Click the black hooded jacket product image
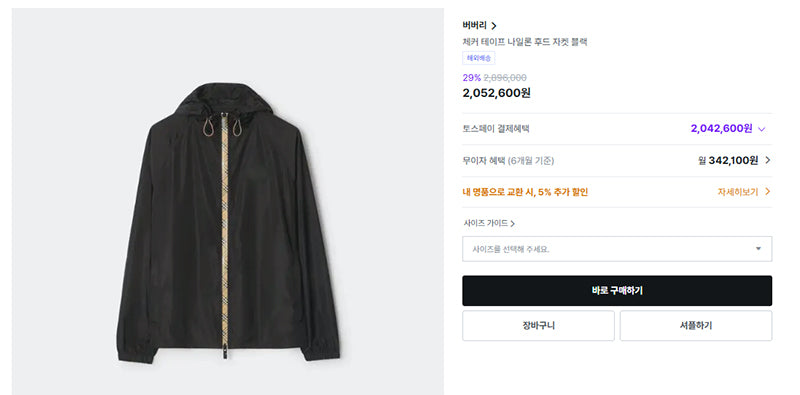This screenshot has width=800, height=395. pyautogui.click(x=228, y=222)
